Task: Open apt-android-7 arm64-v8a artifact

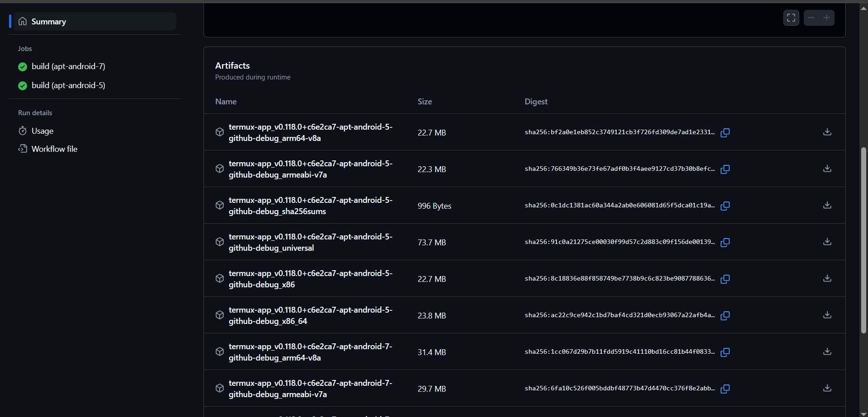Action: 310,352
